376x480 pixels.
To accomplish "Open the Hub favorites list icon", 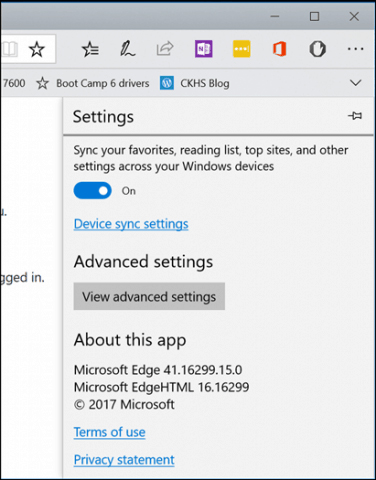I will pyautogui.click(x=90, y=49).
